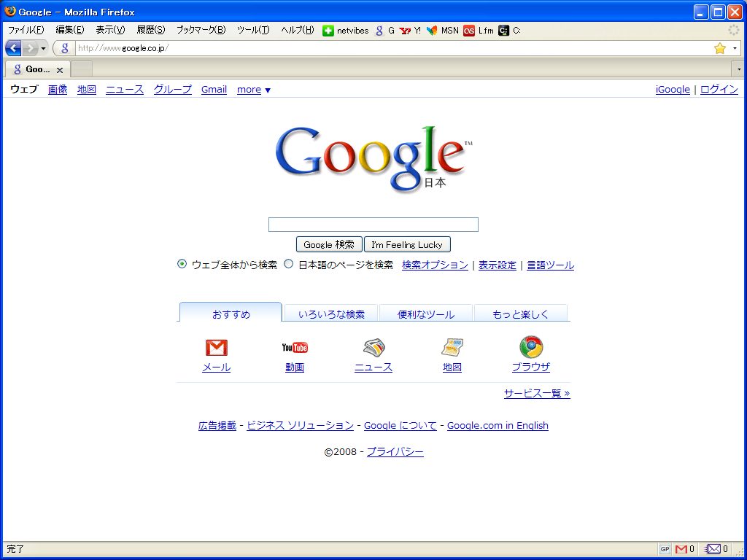747x560 pixels.
Task: Click the news icon above ニュース
Action: (x=374, y=348)
